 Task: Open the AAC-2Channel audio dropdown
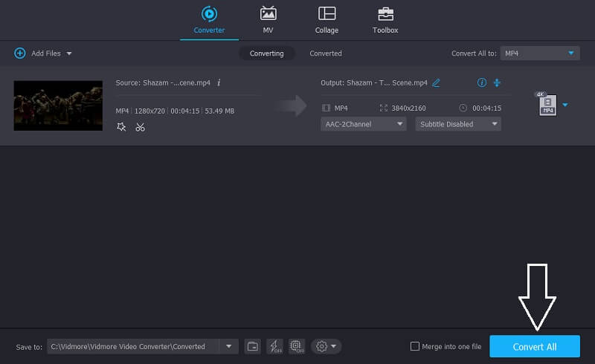[x=364, y=124]
